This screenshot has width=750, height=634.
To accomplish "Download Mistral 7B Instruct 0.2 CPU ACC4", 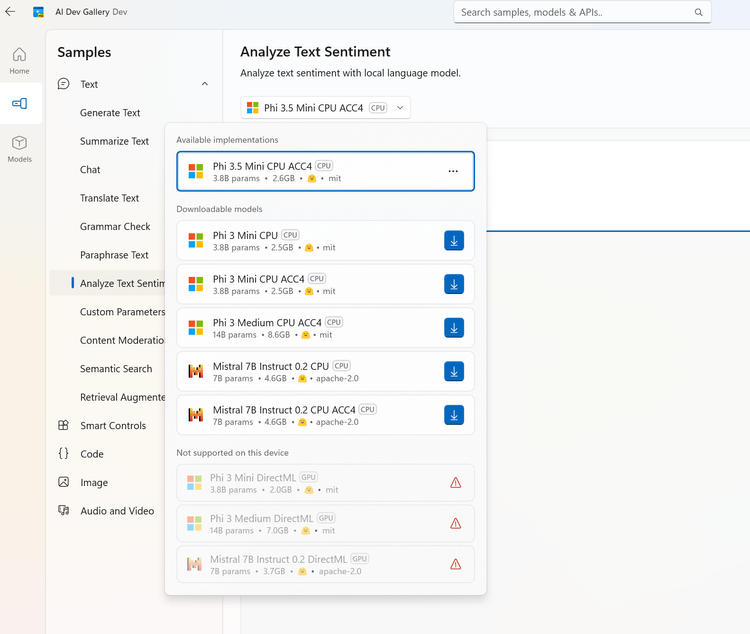I will point(454,415).
